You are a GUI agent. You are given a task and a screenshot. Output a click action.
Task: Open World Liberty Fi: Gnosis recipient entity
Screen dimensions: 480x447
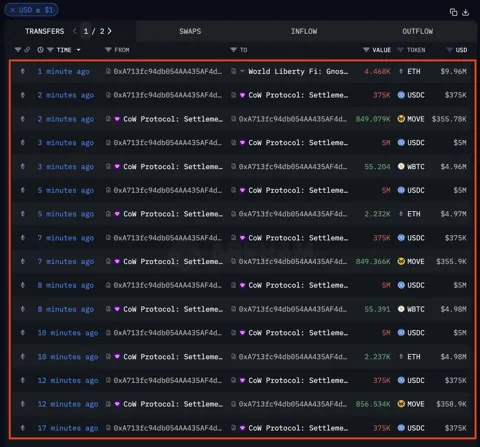point(298,71)
